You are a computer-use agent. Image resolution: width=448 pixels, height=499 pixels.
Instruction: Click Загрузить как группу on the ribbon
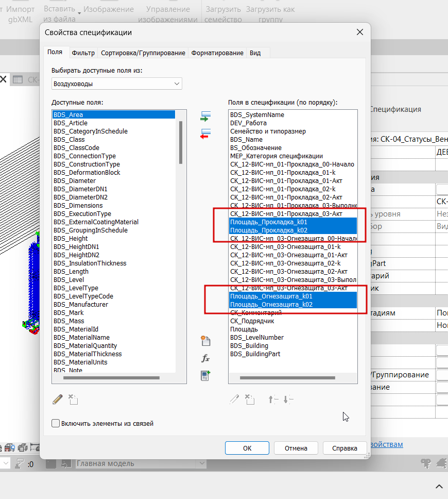(270, 14)
